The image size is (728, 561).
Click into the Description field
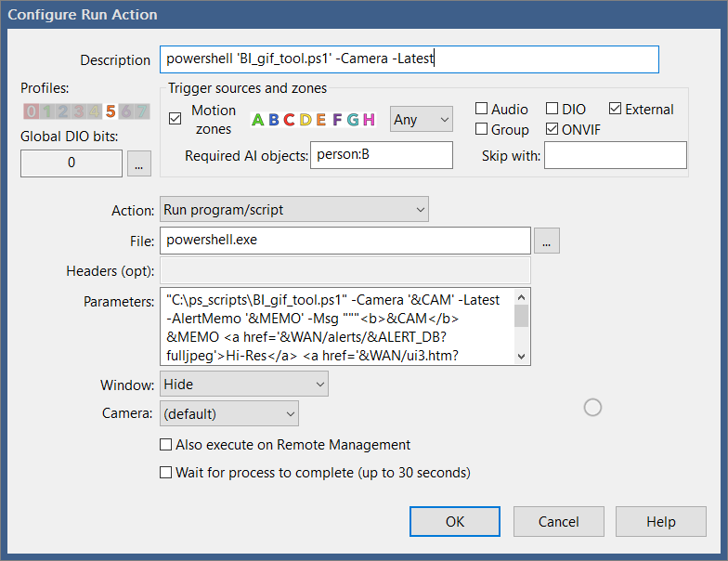coord(409,59)
